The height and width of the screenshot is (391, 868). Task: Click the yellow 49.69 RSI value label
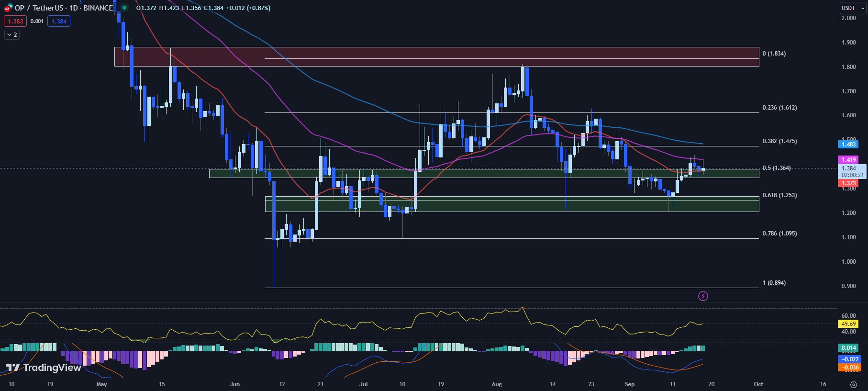coord(848,324)
